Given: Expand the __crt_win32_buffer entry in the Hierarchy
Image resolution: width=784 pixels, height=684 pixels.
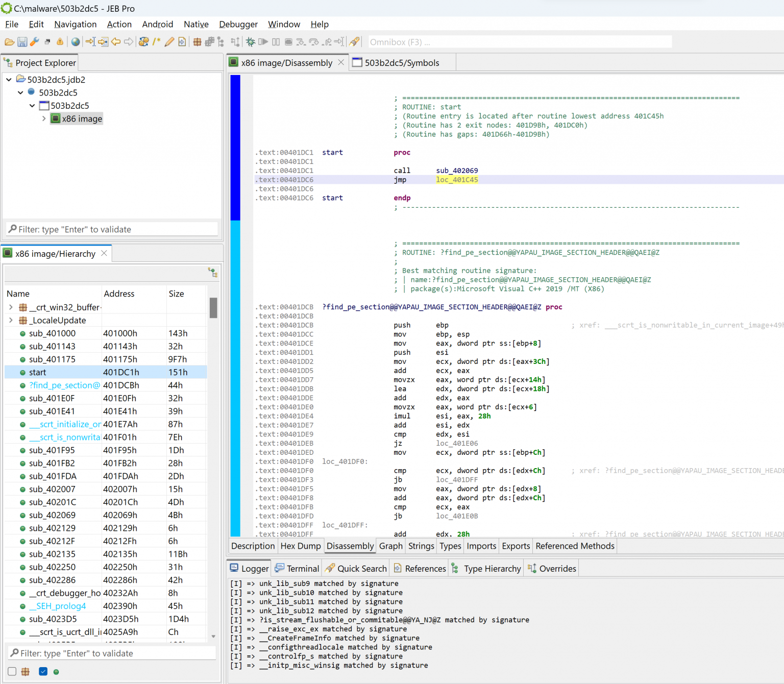Looking at the screenshot, I should 10,307.
